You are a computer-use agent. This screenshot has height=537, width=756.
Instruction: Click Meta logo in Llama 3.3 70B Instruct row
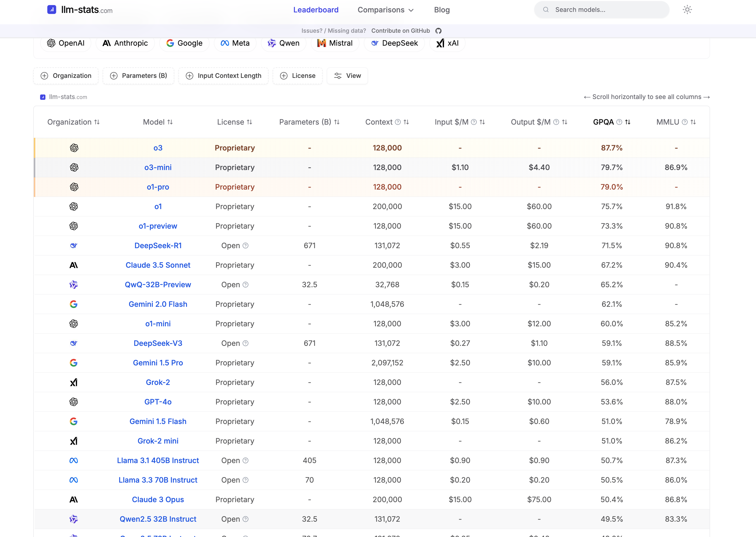tap(74, 480)
